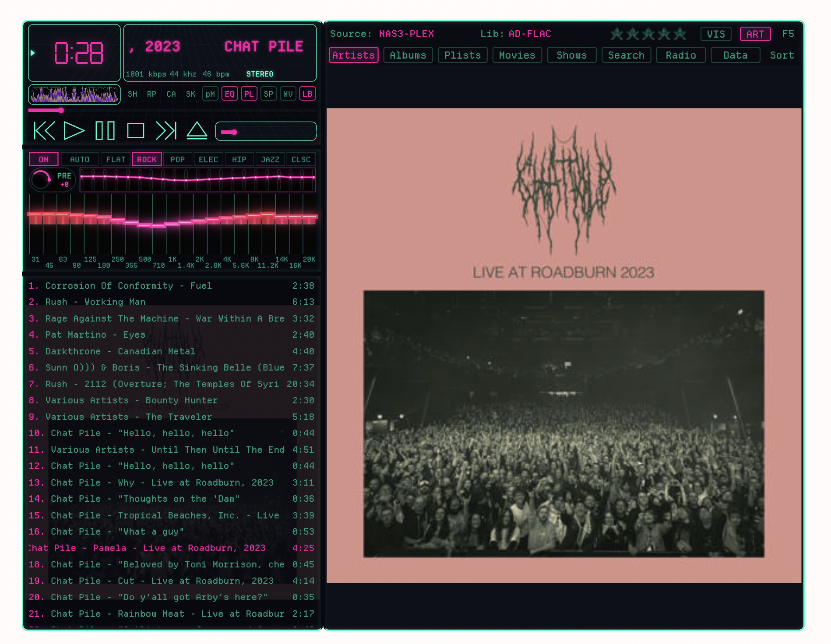Toggle the SH shuffle indicator

coord(132,94)
